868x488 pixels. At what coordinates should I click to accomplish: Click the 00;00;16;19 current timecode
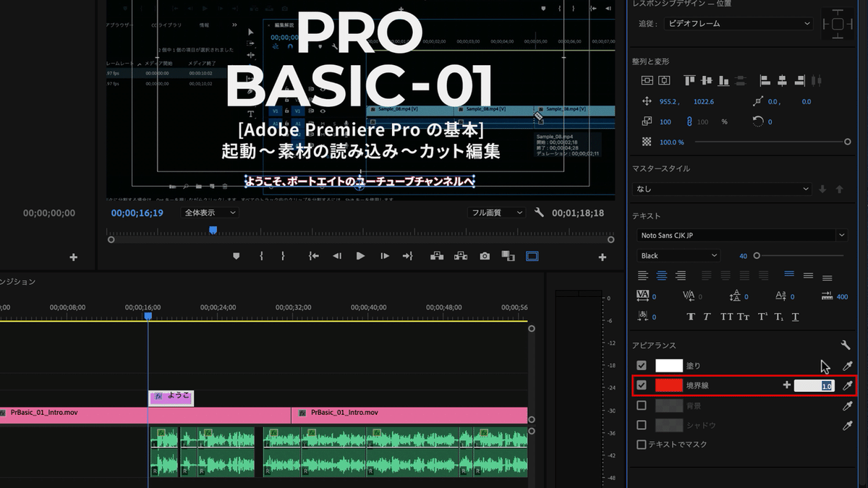point(137,213)
